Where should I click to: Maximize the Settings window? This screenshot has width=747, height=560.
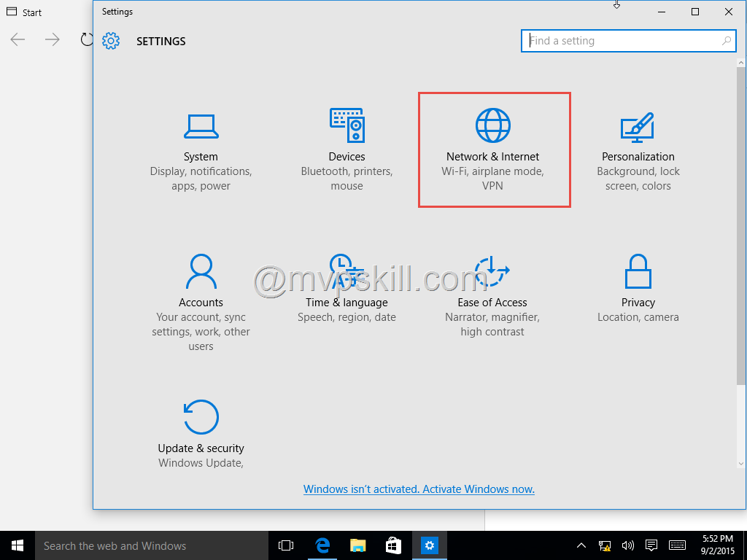tap(695, 12)
